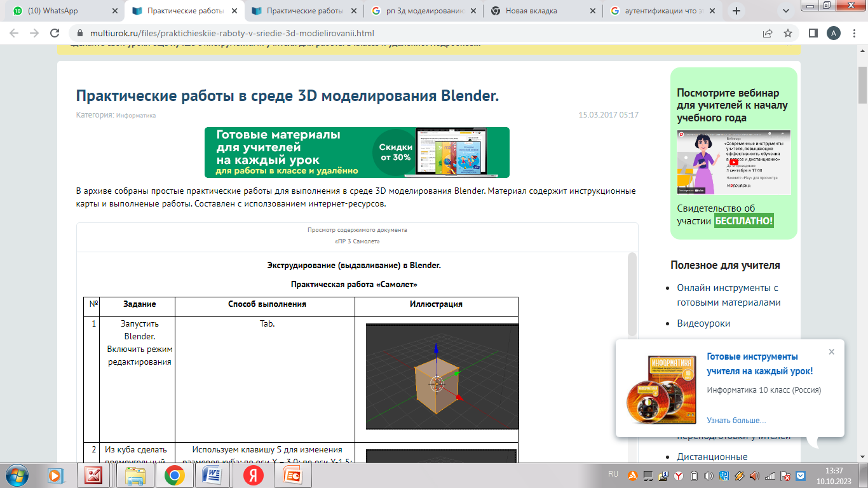Open the Видеоуроки link
This screenshot has width=868, height=488.
coord(703,323)
